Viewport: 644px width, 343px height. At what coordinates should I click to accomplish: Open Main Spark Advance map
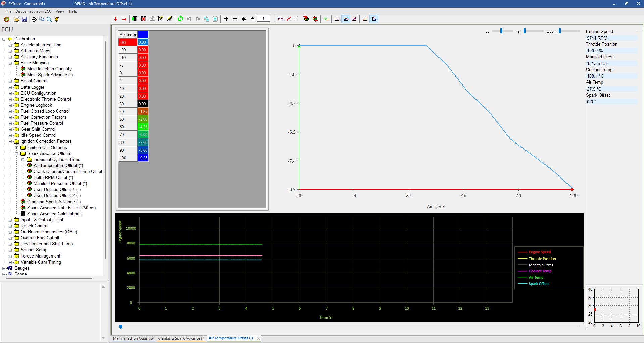(x=50, y=75)
